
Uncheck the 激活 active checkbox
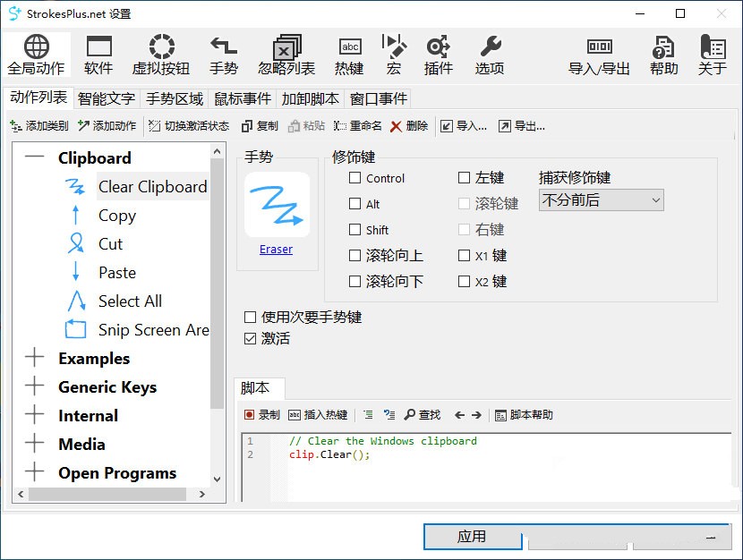pos(250,338)
